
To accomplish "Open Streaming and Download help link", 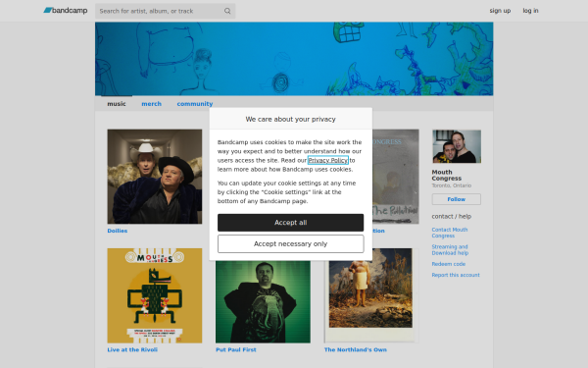I will (x=450, y=249).
